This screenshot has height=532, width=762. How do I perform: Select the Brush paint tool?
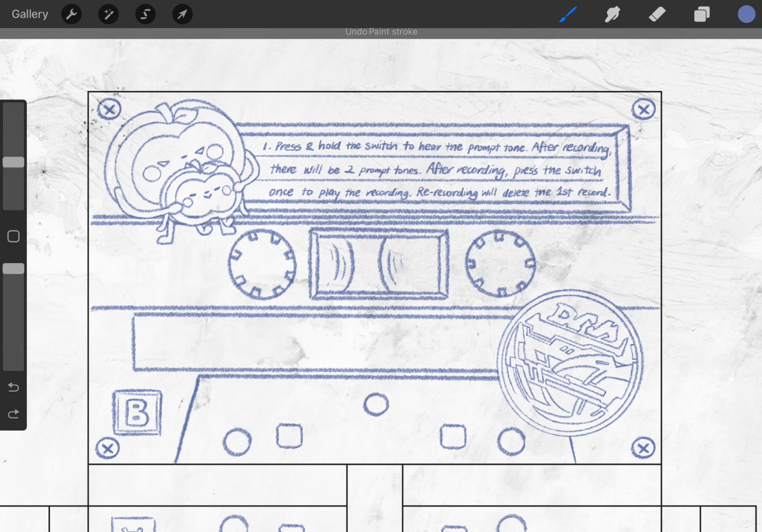(x=568, y=14)
